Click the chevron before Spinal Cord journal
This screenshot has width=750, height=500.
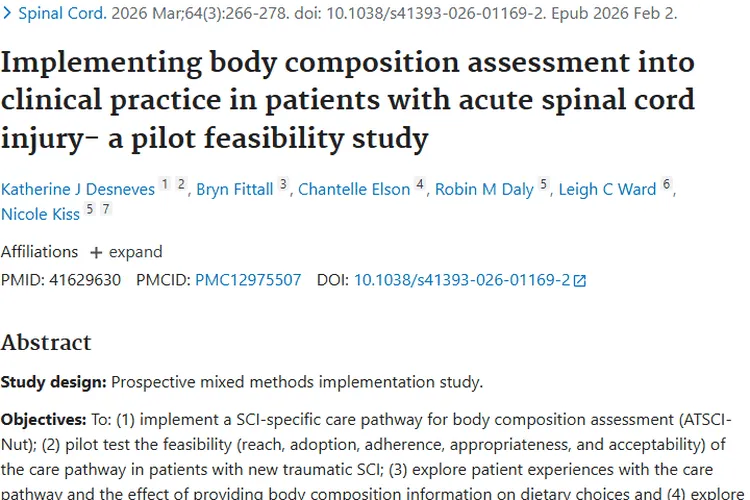click(7, 14)
